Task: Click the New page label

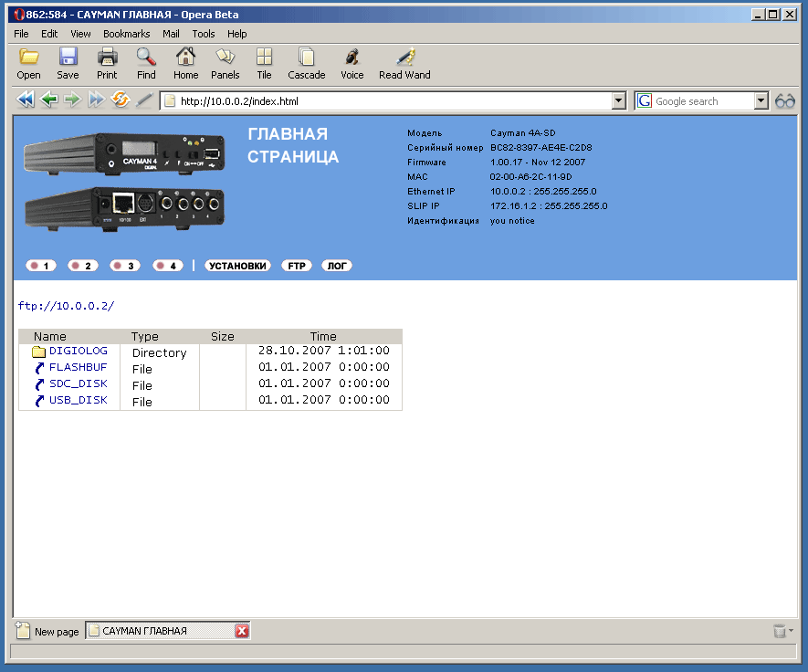Action: (57, 632)
